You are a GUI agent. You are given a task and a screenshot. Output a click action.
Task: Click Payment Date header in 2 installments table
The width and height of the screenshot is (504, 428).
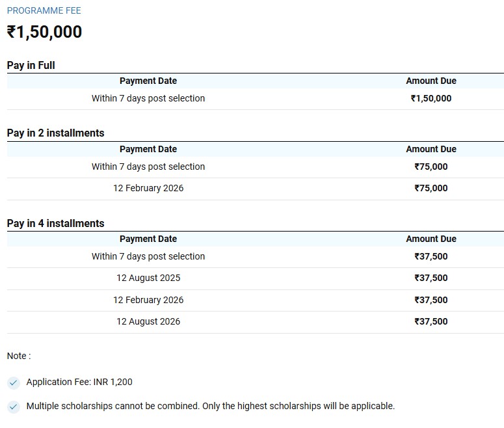pos(148,149)
